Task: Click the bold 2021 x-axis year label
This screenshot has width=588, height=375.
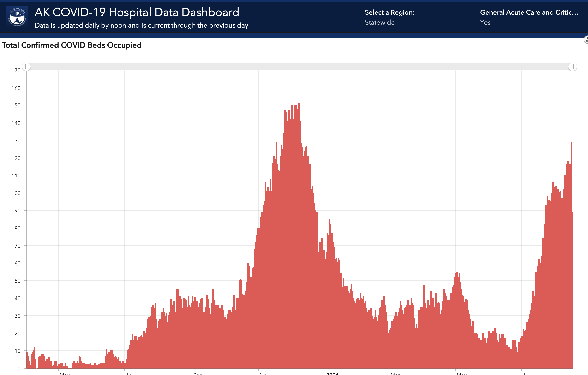Action: coord(332,374)
